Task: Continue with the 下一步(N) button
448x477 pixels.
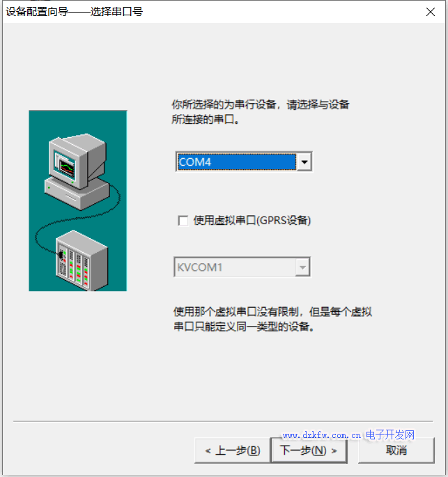Action: [309, 451]
